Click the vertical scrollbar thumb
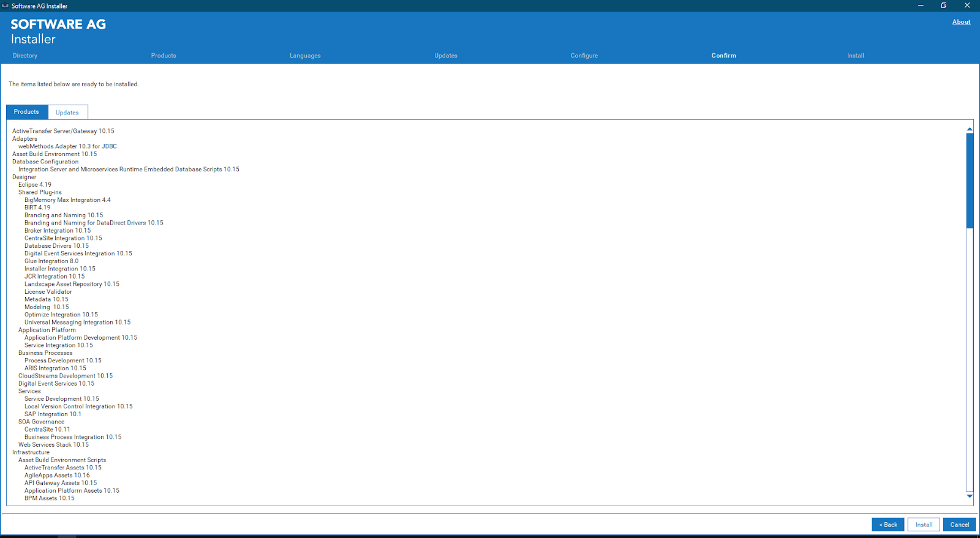 click(x=970, y=181)
